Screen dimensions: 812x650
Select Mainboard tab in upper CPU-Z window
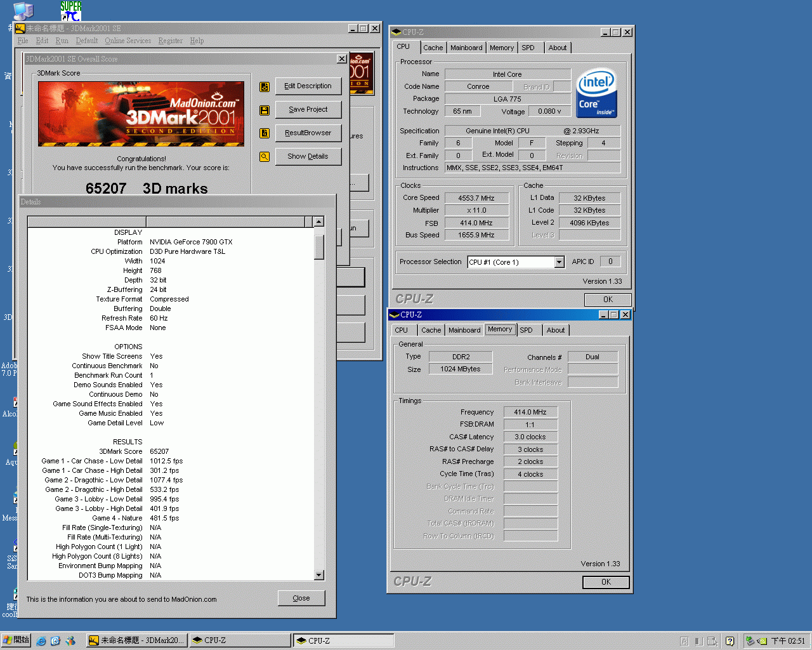click(466, 48)
